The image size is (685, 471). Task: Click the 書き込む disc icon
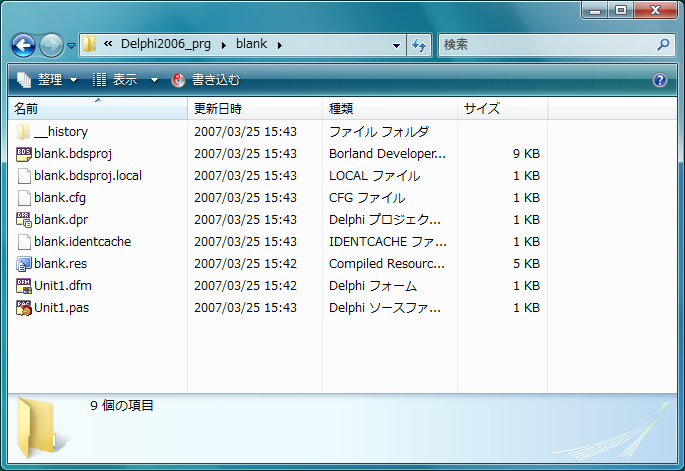click(x=178, y=80)
